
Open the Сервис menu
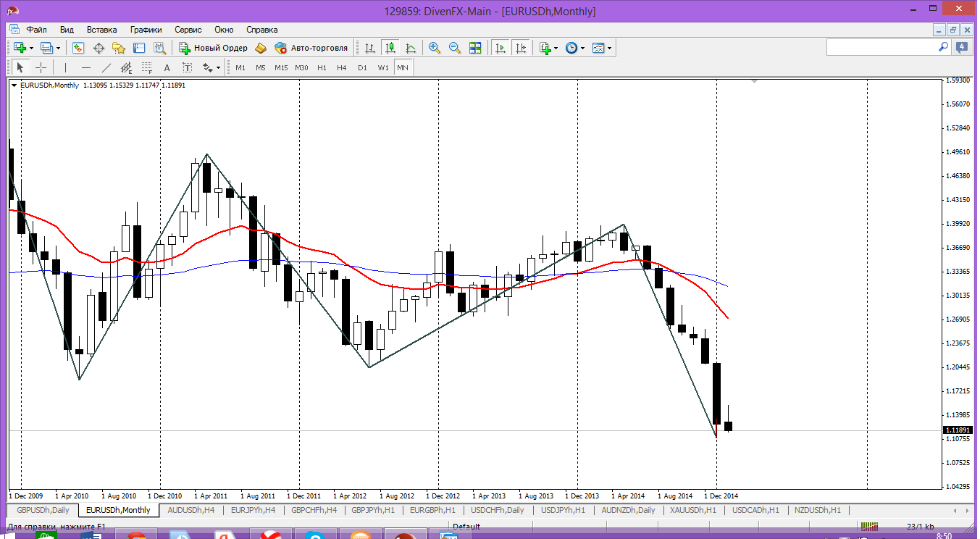pyautogui.click(x=188, y=30)
